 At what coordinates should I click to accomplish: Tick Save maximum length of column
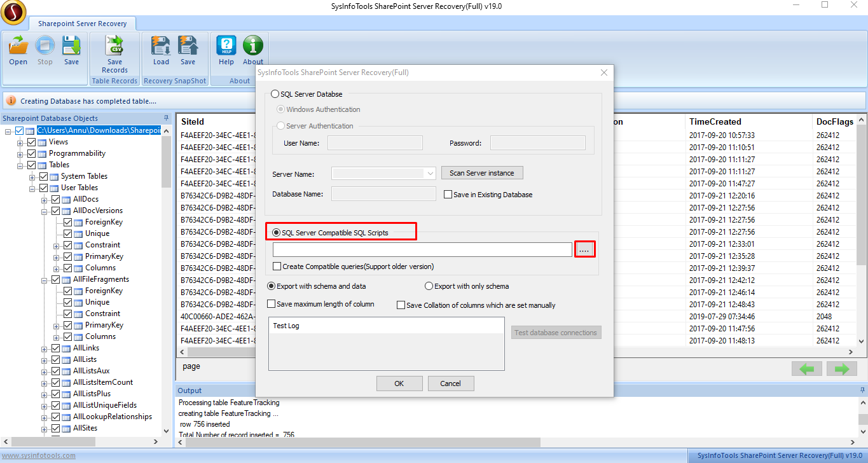pyautogui.click(x=272, y=304)
